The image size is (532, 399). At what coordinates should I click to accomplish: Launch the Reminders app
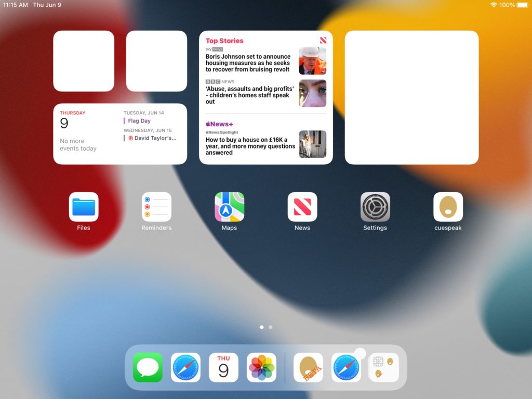(x=156, y=207)
